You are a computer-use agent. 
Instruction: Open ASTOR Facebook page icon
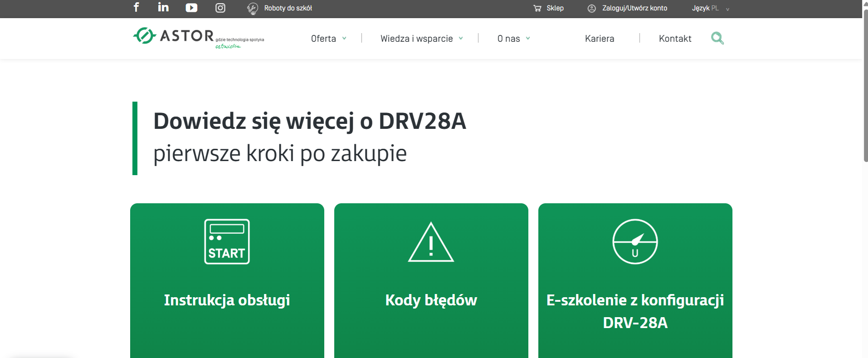click(136, 7)
